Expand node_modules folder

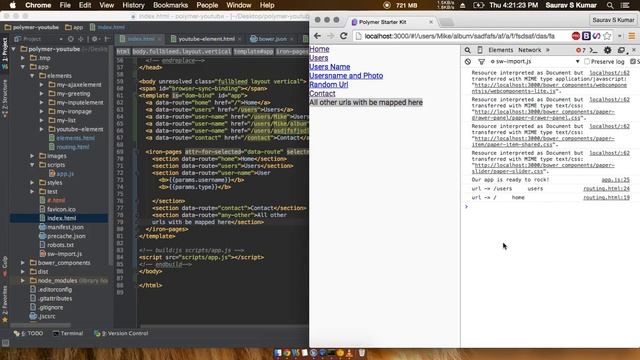pyautogui.click(x=23, y=281)
